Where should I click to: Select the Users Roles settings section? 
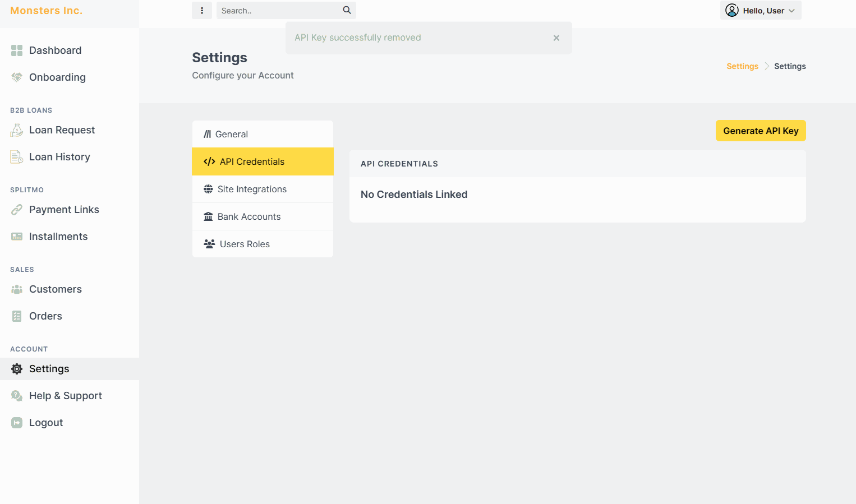[x=245, y=244]
